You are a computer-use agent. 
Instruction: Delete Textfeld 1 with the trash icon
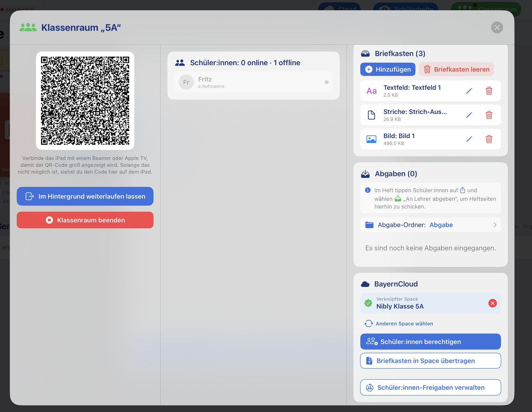pos(489,91)
